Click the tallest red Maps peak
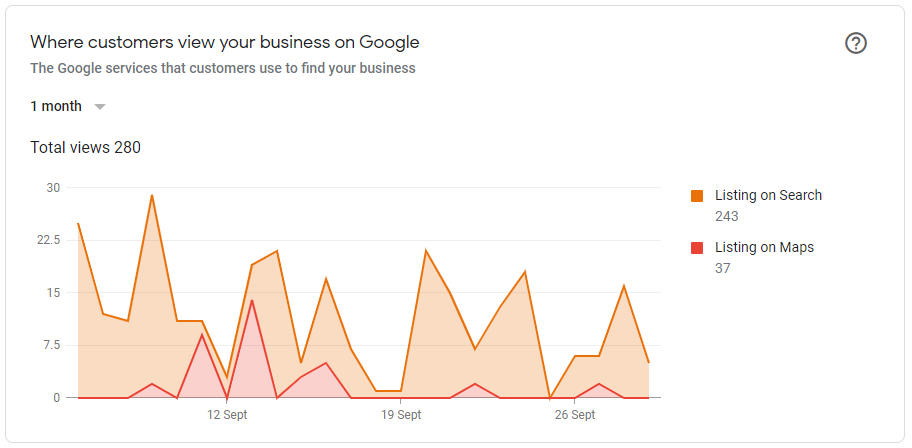Image resolution: width=912 pixels, height=448 pixels. click(x=252, y=300)
